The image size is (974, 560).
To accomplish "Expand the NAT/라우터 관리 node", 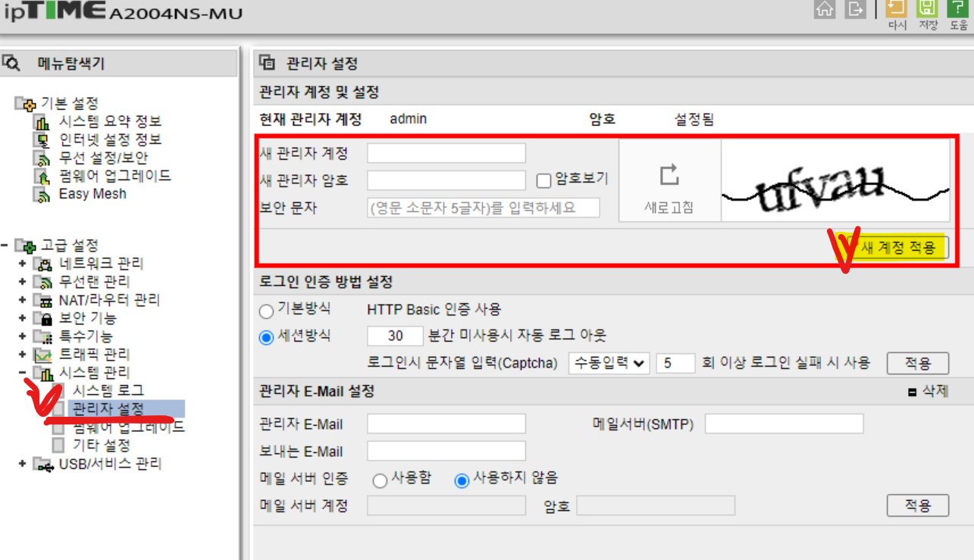I will click(23, 300).
